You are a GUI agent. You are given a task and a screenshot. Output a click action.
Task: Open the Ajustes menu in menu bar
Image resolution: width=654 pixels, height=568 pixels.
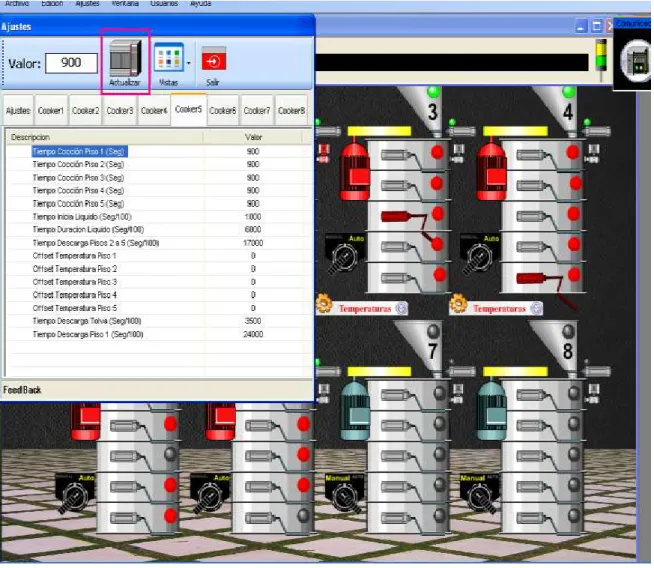[88, 3]
